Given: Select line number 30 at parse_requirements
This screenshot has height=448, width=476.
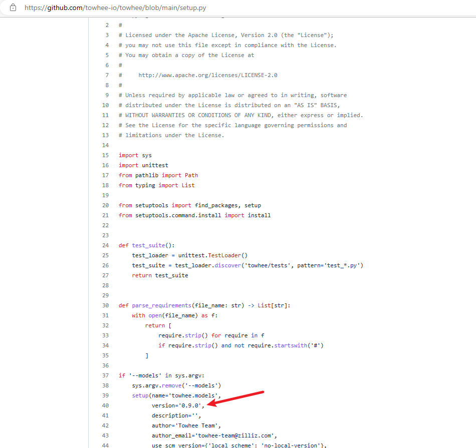Looking at the screenshot, I should pyautogui.click(x=106, y=305).
